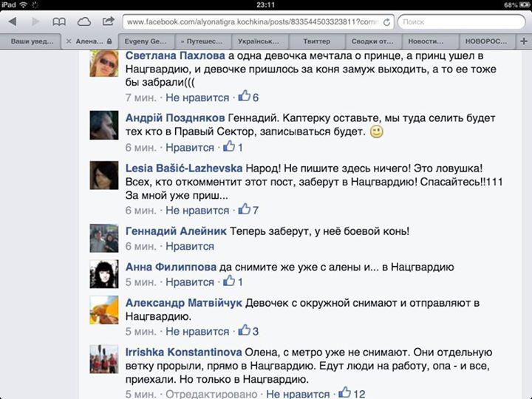Open iCloud tabs cloud icon

pyautogui.click(x=83, y=22)
